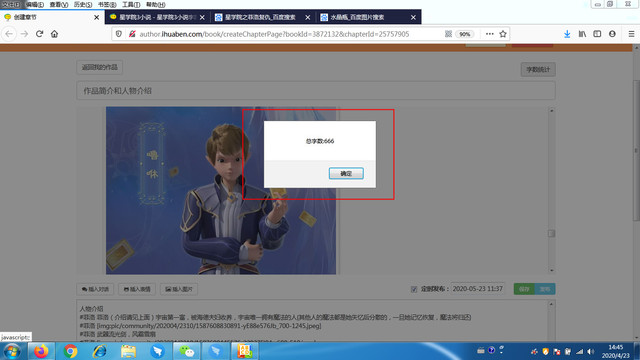The image size is (640, 360).
Task: Click the green 保存 save button
Action: coord(524,289)
